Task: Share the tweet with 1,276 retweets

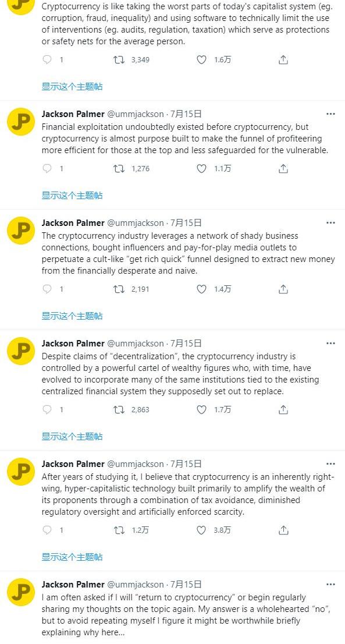Action: (x=283, y=168)
